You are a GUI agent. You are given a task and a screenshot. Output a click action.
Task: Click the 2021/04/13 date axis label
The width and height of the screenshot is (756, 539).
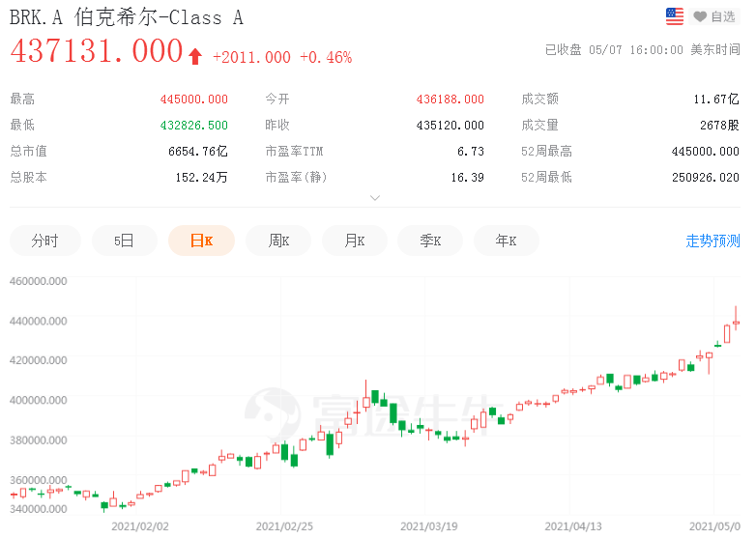573,526
